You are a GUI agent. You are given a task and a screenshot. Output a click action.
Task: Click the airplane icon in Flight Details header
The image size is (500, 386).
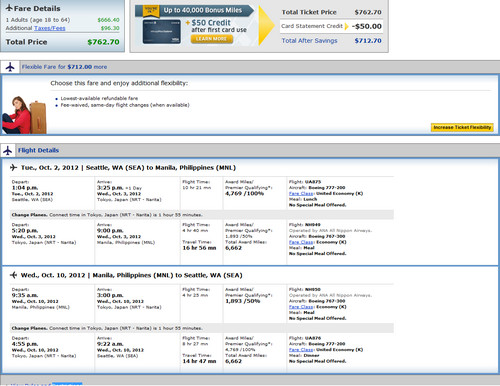[8, 150]
